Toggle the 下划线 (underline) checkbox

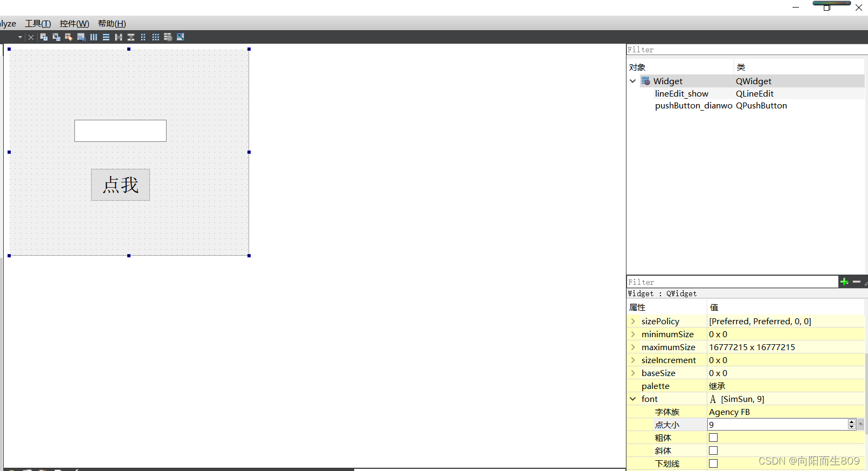tap(713, 463)
